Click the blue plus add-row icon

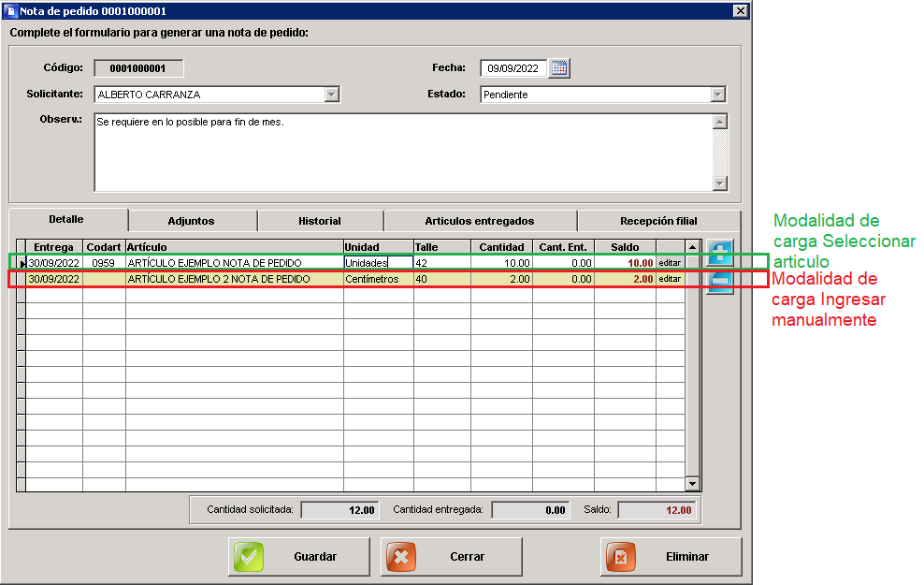[719, 253]
